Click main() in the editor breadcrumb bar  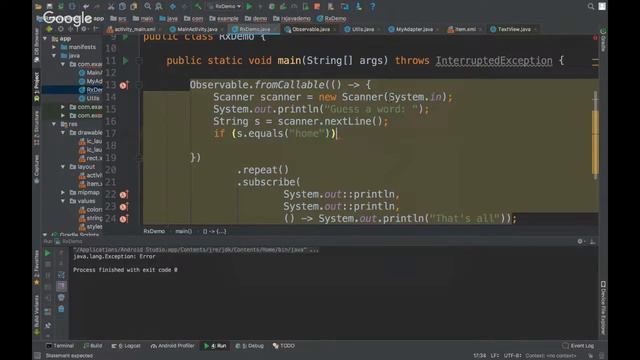[x=183, y=231]
